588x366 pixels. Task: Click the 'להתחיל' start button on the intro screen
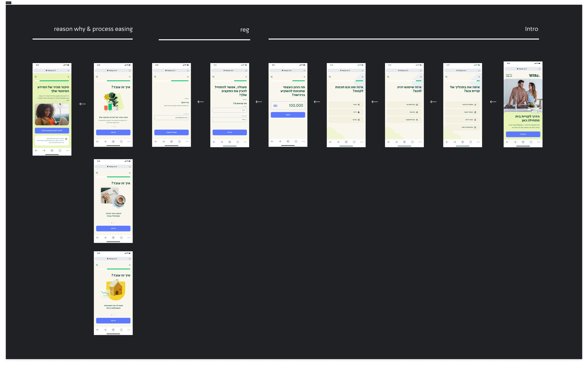click(523, 134)
